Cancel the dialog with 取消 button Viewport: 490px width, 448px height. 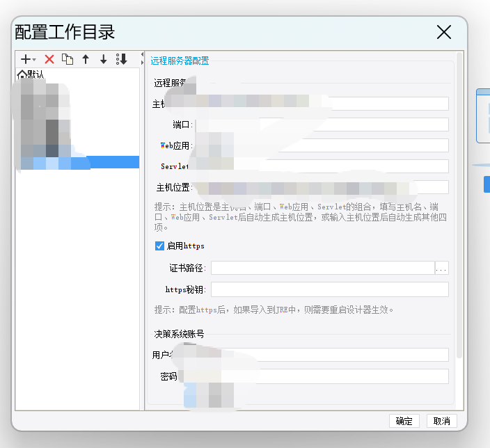(x=442, y=421)
